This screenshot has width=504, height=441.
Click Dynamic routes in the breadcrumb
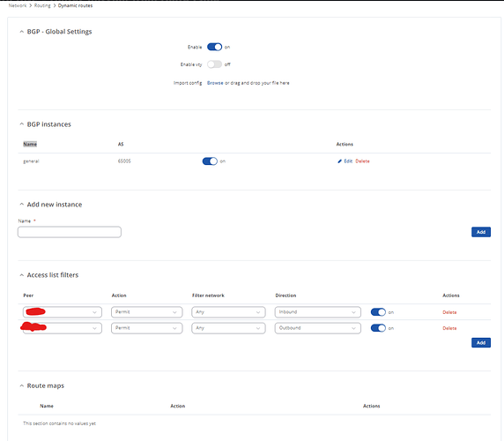click(75, 5)
